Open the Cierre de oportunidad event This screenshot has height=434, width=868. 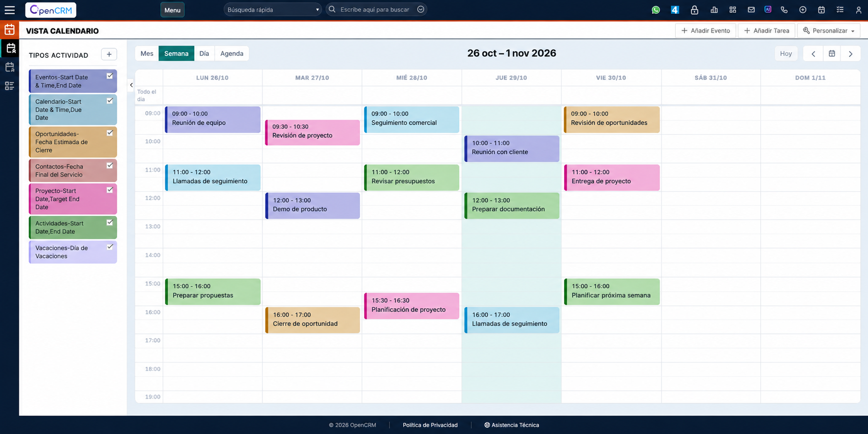[313, 320]
